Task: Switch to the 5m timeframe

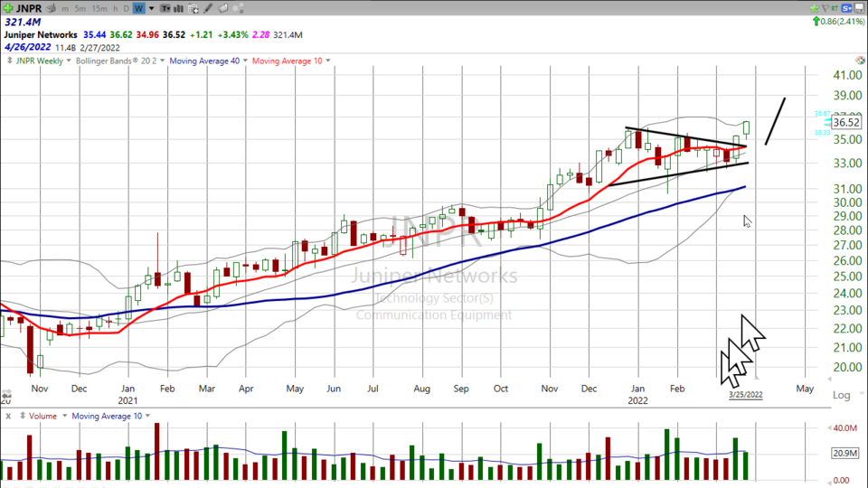Action: 80,9
